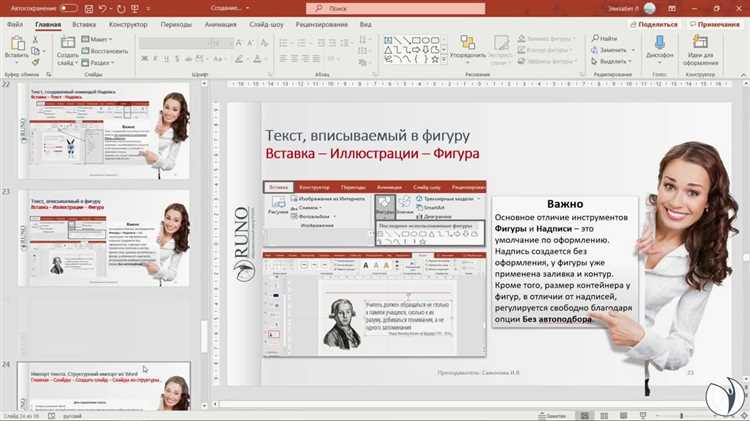
Task: Click the Примечания comments button
Action: [715, 24]
